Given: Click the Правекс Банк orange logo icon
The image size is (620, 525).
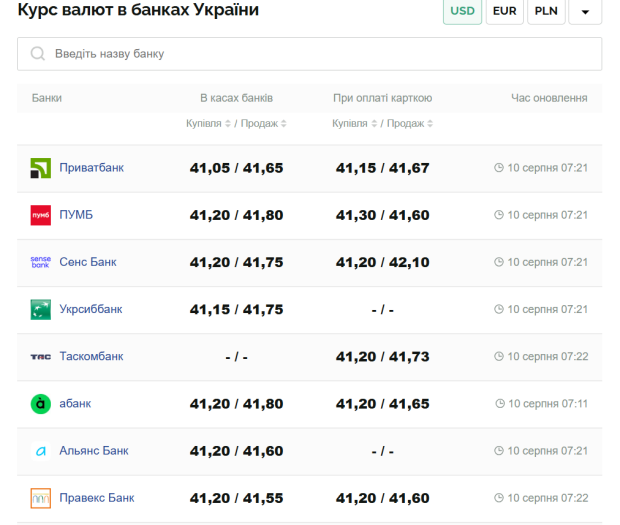Looking at the screenshot, I should point(41,498).
